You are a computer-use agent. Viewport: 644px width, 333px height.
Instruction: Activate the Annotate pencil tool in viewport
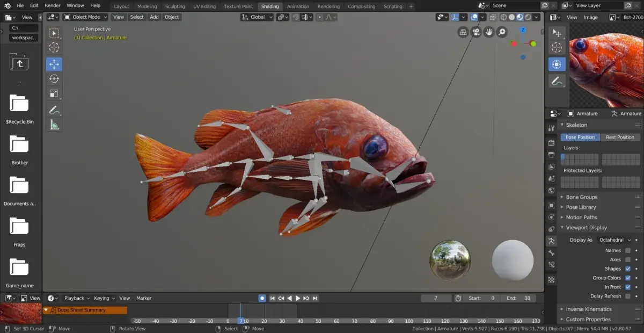[x=54, y=110]
